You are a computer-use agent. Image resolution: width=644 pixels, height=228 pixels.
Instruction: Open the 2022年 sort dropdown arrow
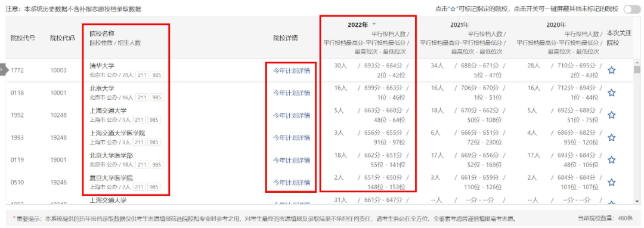point(374,25)
